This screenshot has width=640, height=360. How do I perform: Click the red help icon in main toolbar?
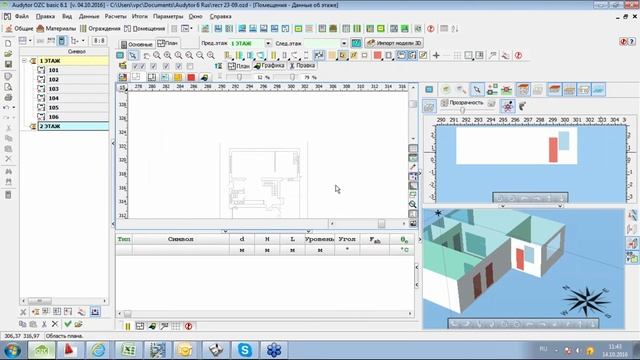point(431,29)
